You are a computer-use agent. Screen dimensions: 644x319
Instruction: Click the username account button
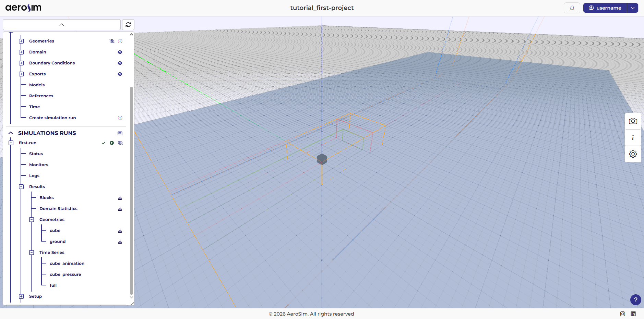(605, 8)
